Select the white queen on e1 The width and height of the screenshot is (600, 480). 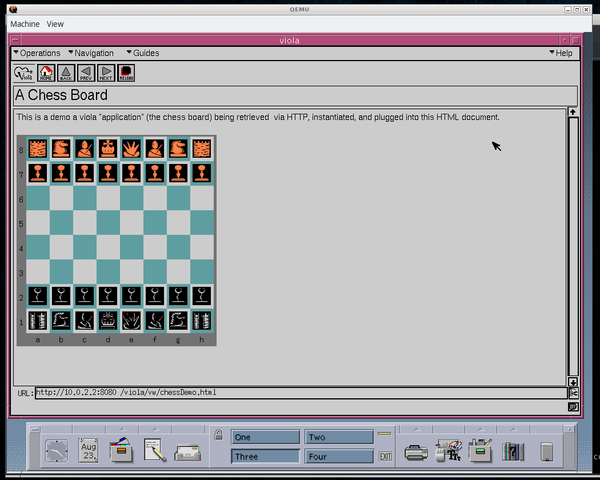(x=132, y=320)
